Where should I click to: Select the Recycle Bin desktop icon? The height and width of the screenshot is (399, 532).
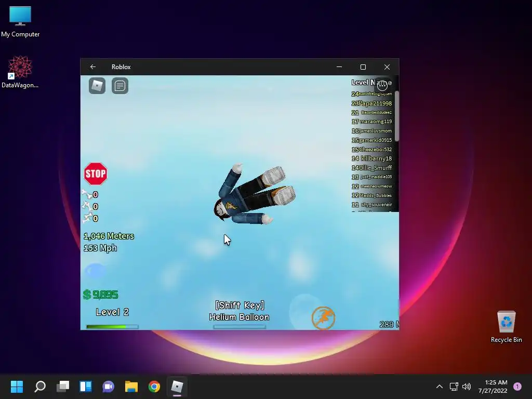(506, 327)
